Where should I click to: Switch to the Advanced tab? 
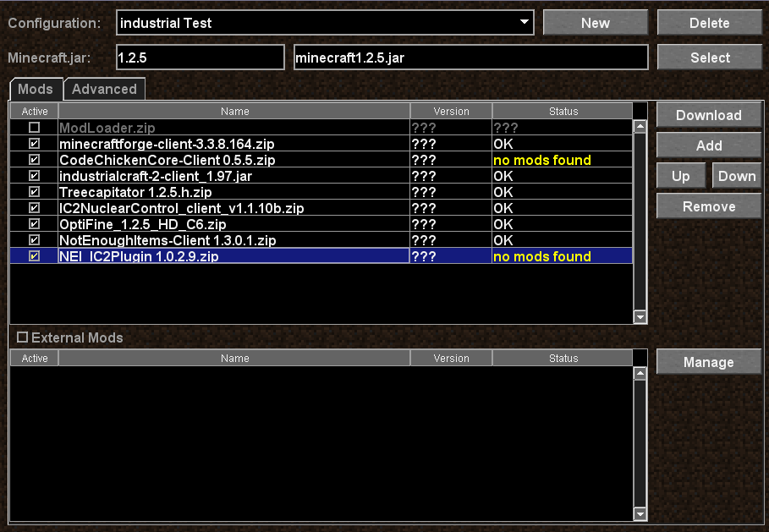pyautogui.click(x=104, y=89)
